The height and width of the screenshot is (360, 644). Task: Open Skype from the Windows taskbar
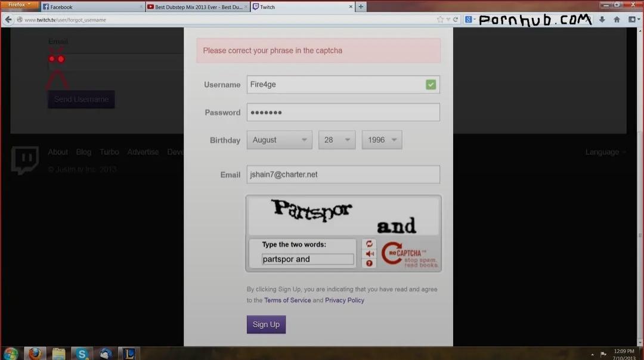pyautogui.click(x=82, y=353)
